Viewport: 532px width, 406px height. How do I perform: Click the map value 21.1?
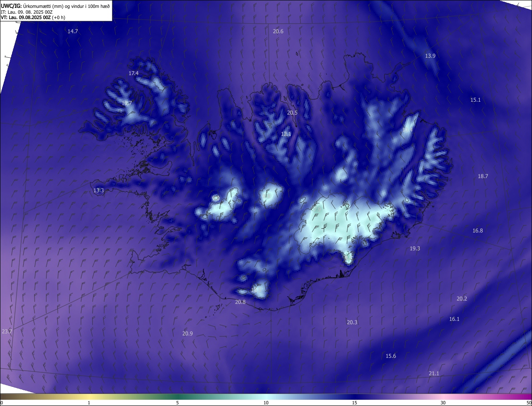click(x=433, y=373)
